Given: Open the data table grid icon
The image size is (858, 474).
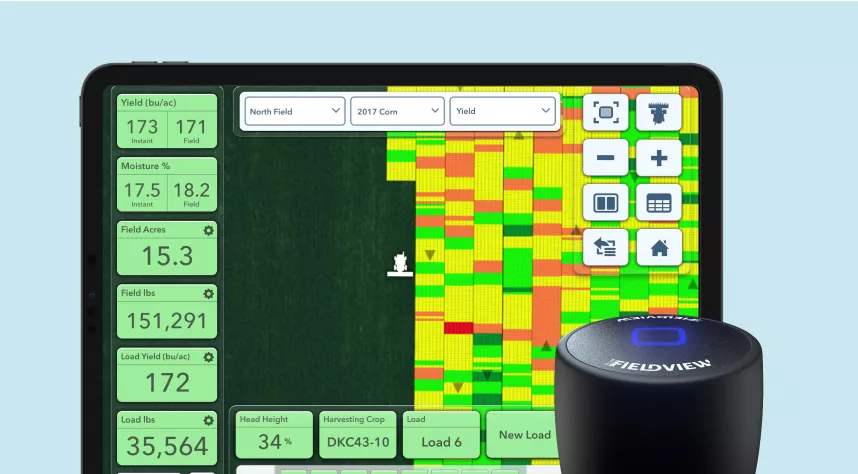Looking at the screenshot, I should pos(658,203).
